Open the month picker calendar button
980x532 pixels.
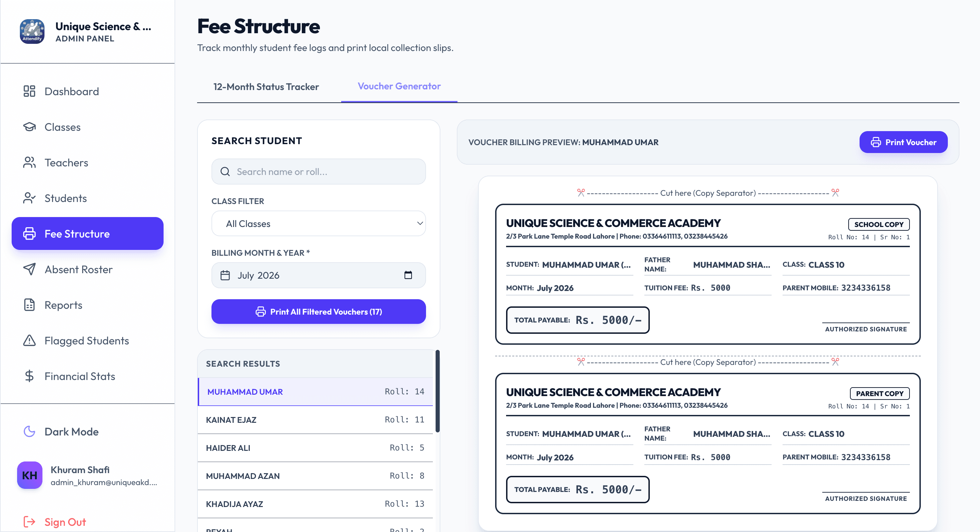click(x=408, y=275)
